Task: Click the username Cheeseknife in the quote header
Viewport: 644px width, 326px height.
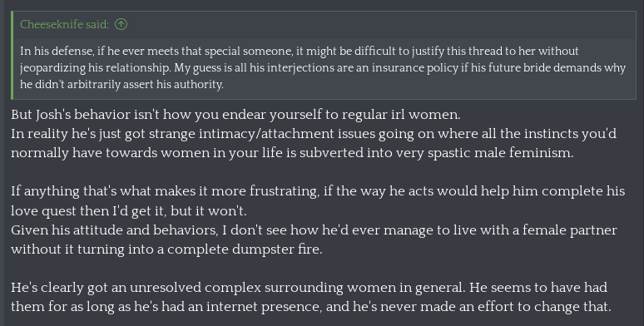Action: pyautogui.click(x=52, y=25)
